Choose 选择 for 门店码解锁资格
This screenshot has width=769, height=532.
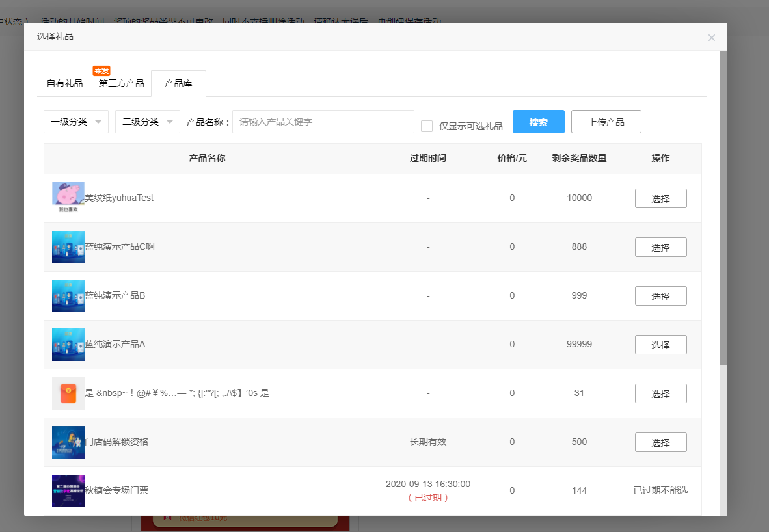point(660,442)
